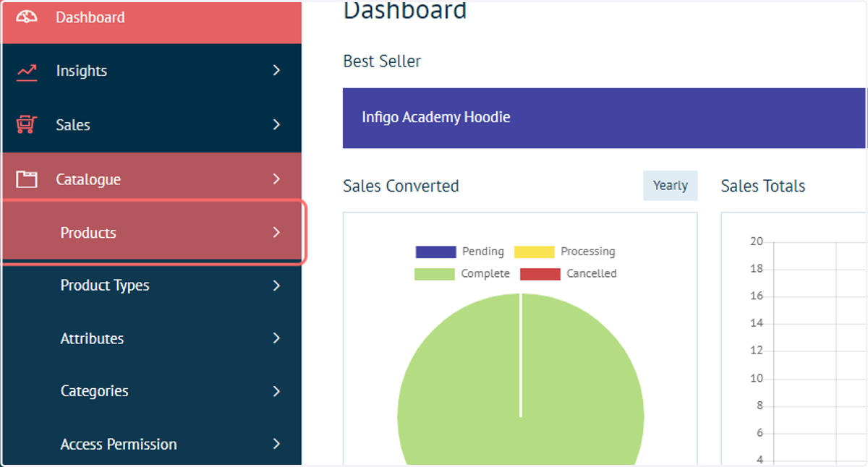
Task: Open the Categories submenu item
Action: coord(152,391)
